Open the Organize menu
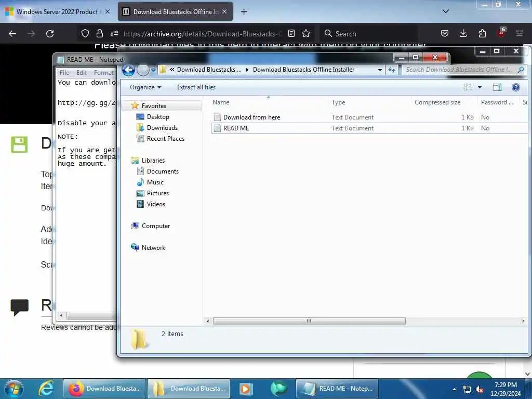This screenshot has height=399, width=532. [x=145, y=87]
